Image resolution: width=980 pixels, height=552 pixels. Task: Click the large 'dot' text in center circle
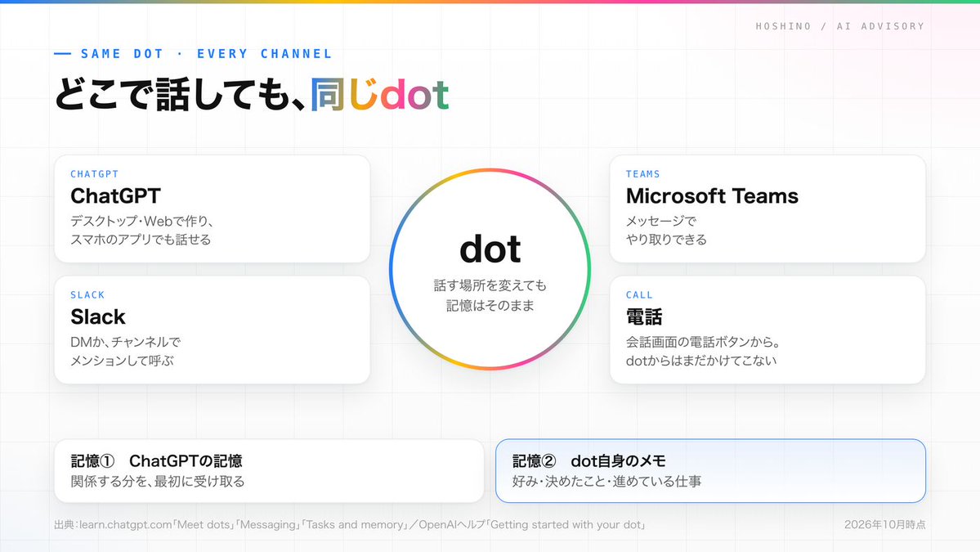click(490, 249)
